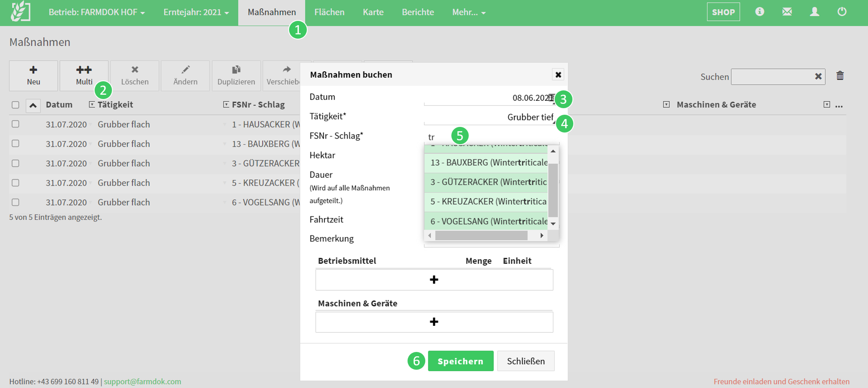Click the scroll-up arrow of suggestion list

[553, 151]
